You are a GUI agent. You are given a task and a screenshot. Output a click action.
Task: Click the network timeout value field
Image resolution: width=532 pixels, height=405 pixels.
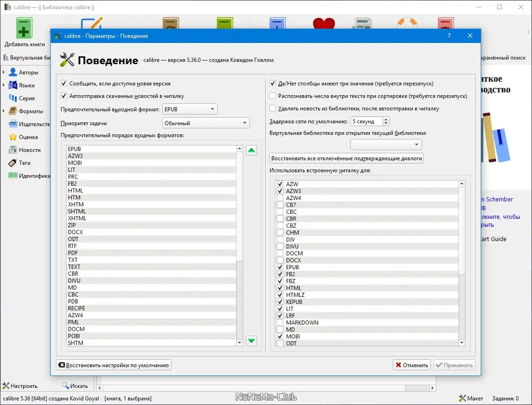(x=367, y=121)
